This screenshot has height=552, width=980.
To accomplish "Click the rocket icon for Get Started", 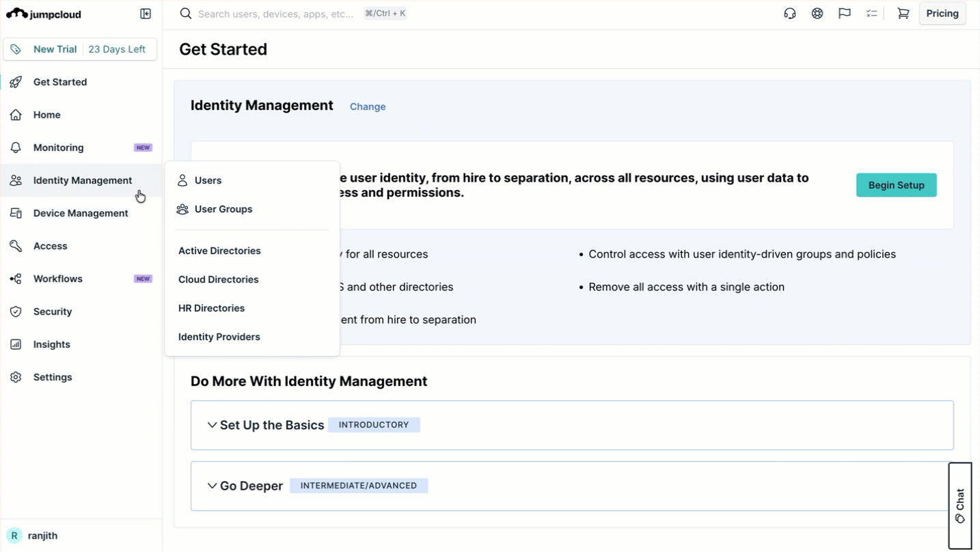I will pyautogui.click(x=16, y=82).
